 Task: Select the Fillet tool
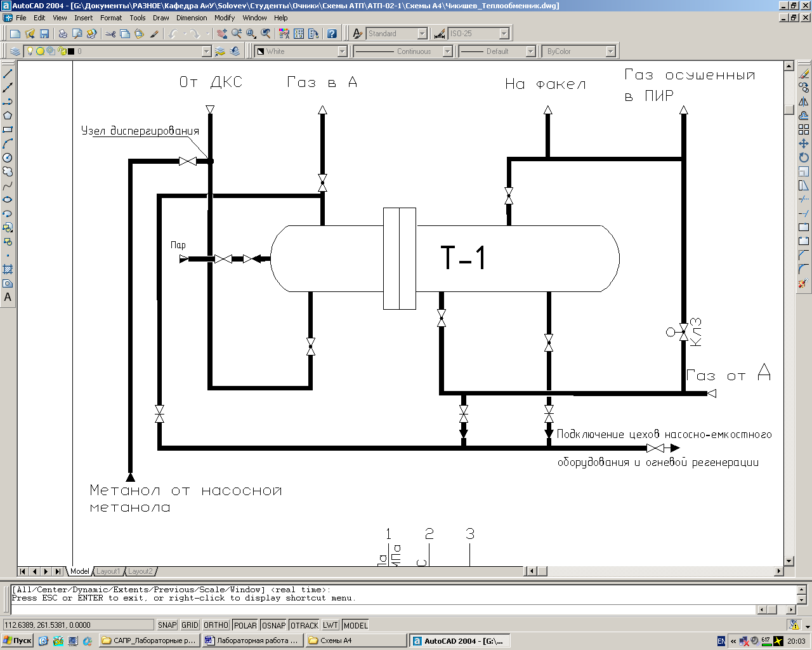[804, 269]
